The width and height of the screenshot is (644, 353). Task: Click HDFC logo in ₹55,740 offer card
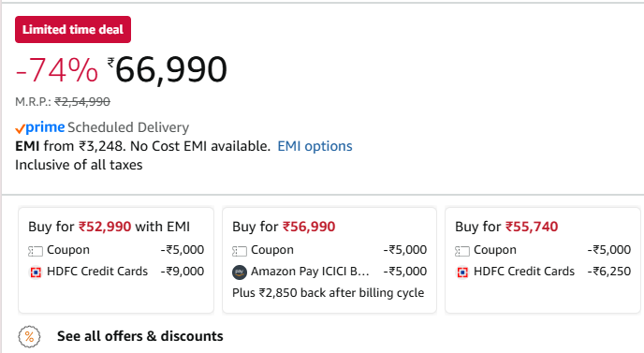462,272
